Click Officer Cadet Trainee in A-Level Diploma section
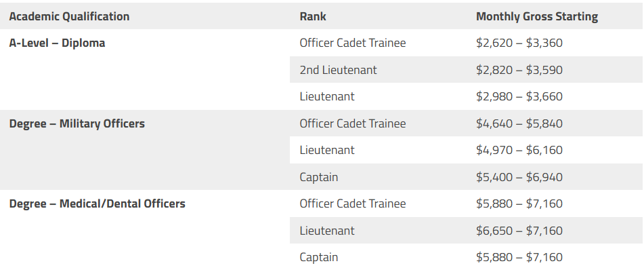Screen dimensions: 644x272 tap(353, 43)
